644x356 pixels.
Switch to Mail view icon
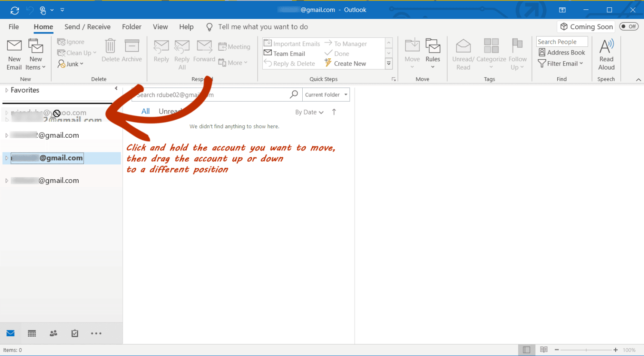click(x=11, y=333)
